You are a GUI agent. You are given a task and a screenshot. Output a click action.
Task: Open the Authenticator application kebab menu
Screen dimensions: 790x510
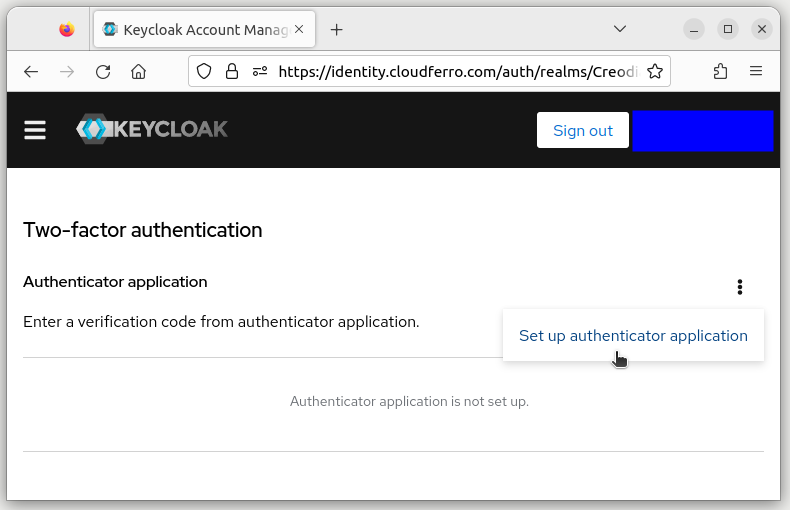click(x=740, y=287)
